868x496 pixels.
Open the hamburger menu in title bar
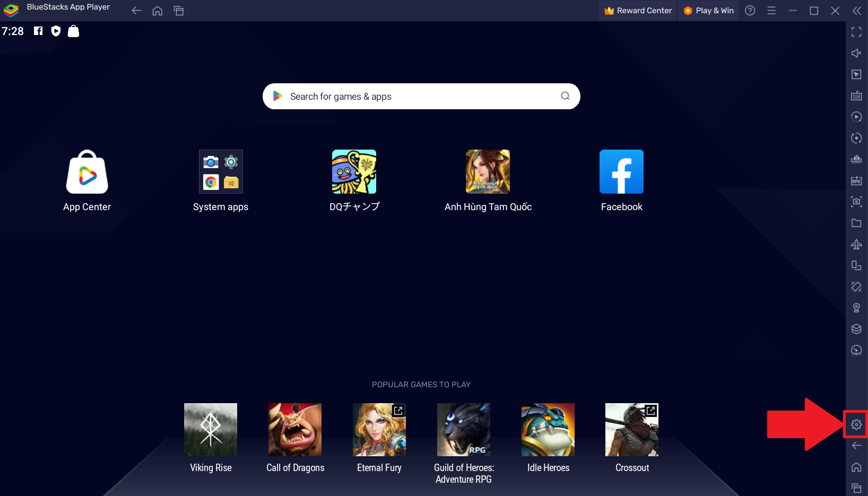point(771,11)
